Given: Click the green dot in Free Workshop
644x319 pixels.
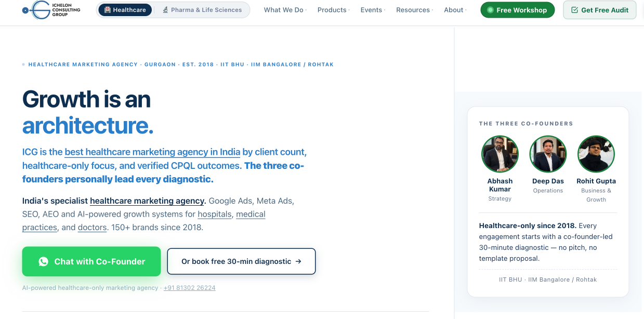Looking at the screenshot, I should coord(490,10).
